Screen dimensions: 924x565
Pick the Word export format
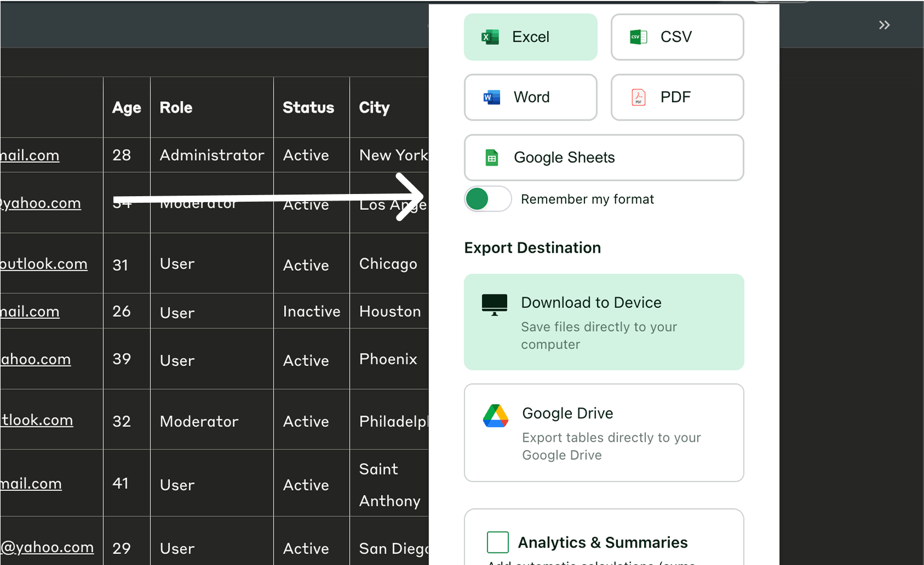[530, 97]
